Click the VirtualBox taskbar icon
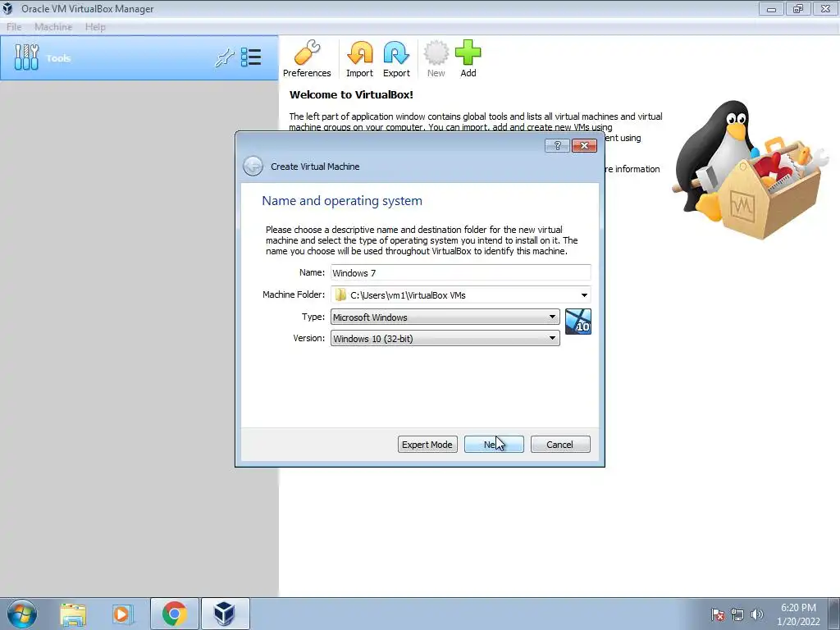Screen dimensions: 840x630 225,614
